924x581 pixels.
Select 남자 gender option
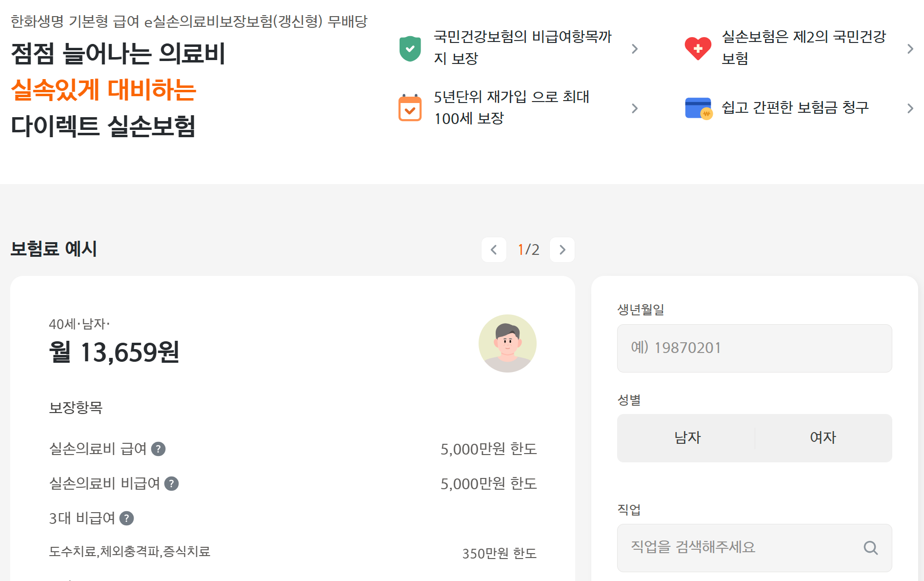[687, 438]
